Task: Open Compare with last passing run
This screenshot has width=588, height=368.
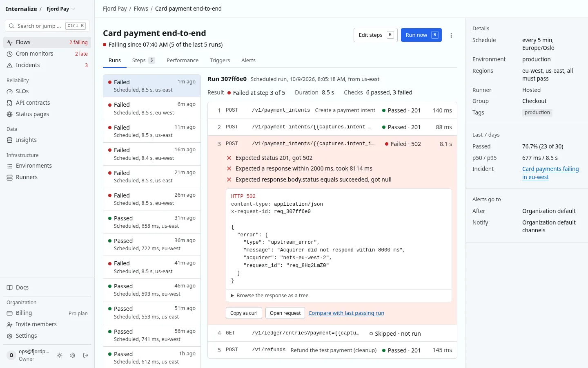Action: tap(346, 313)
